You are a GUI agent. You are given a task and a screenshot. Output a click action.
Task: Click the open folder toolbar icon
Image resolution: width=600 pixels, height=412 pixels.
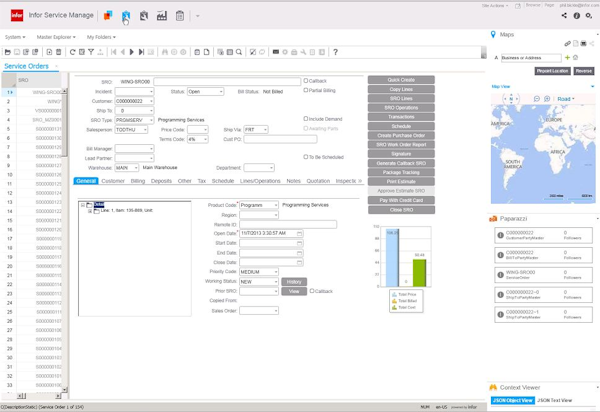pos(7,52)
